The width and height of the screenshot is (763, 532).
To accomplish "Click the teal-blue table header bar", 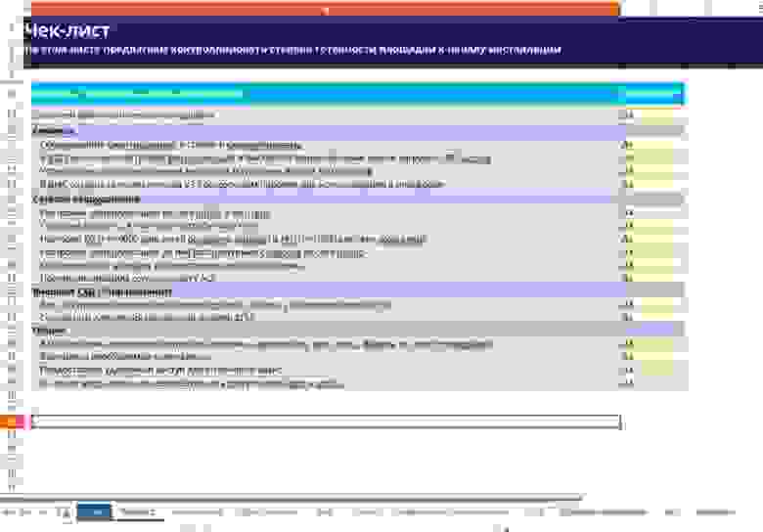I will coord(357,94).
